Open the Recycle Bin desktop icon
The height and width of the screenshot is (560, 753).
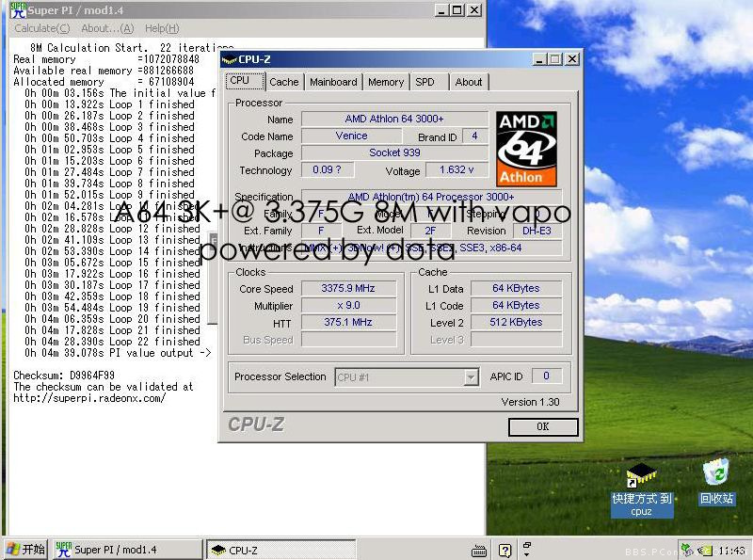[x=716, y=482]
